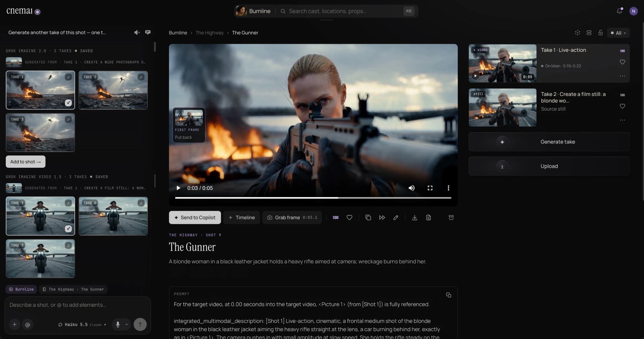This screenshot has height=339, width=644.
Task: Click Add to shot button
Action: click(x=25, y=162)
